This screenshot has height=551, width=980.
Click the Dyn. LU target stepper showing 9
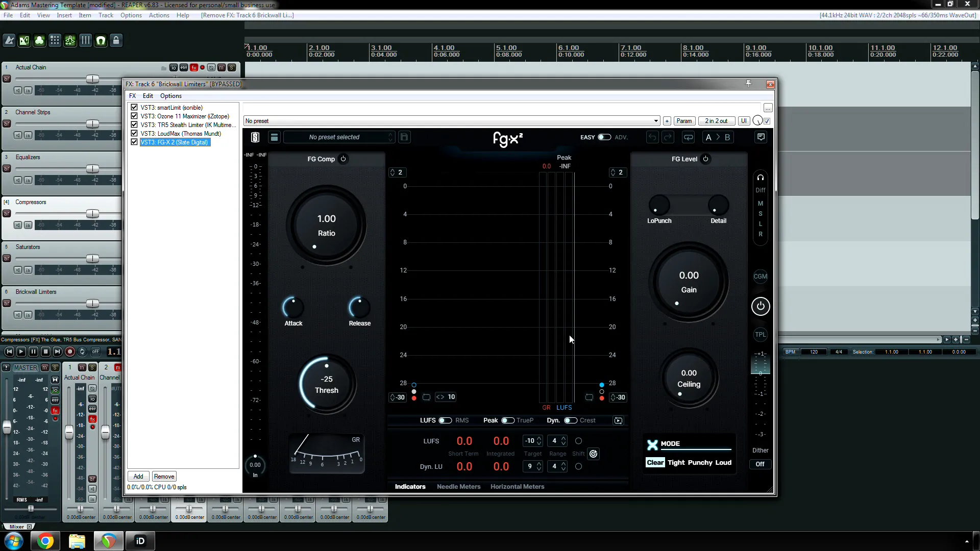(533, 466)
